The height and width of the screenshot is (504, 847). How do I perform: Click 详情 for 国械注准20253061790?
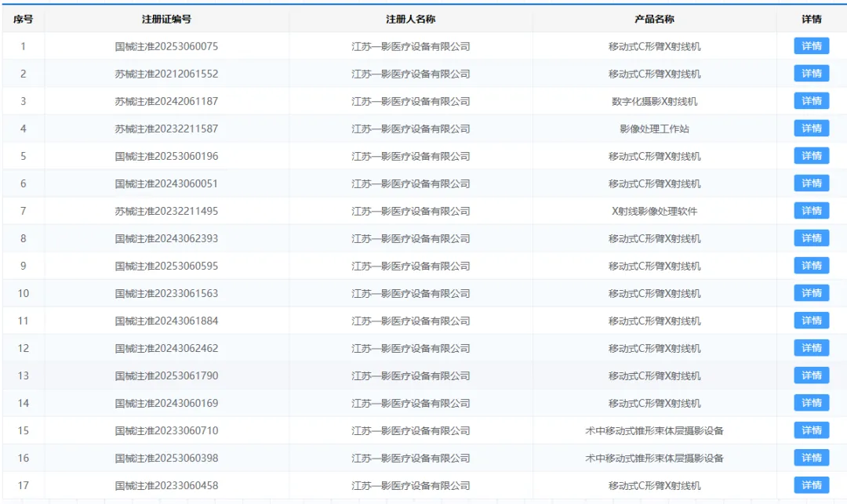pyautogui.click(x=812, y=375)
